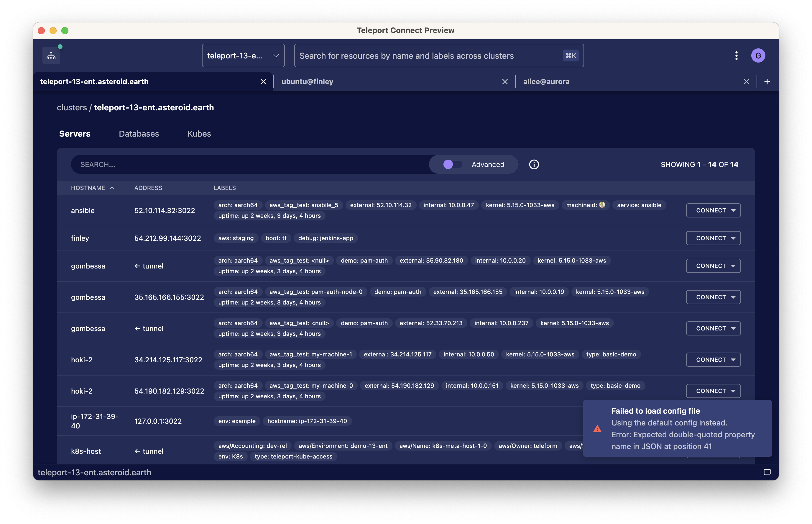Click the search info circle icon

[534, 165]
